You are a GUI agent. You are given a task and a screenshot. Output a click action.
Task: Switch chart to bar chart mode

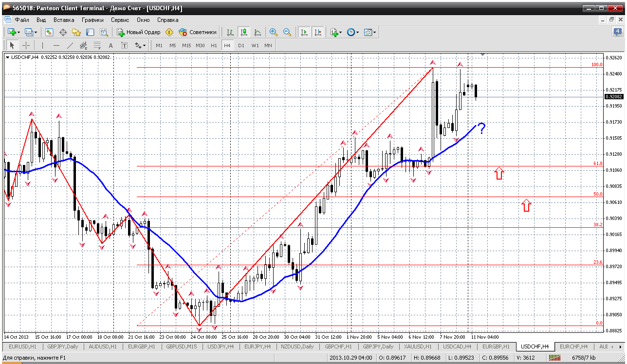pos(230,32)
